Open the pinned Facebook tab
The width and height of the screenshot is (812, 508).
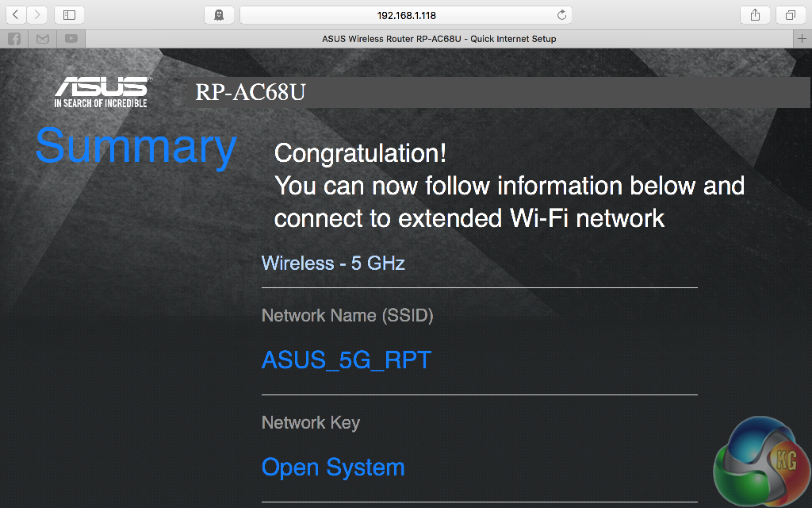14,39
